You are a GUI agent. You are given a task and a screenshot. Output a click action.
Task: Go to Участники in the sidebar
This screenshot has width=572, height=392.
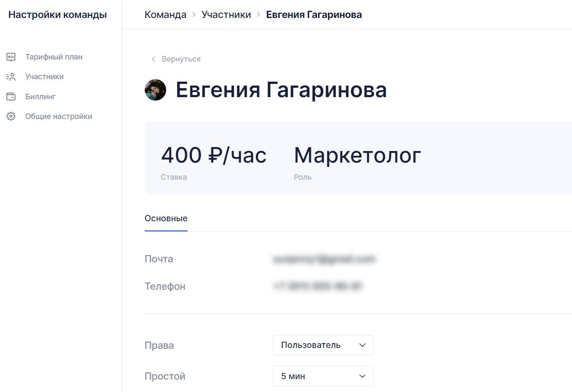45,77
